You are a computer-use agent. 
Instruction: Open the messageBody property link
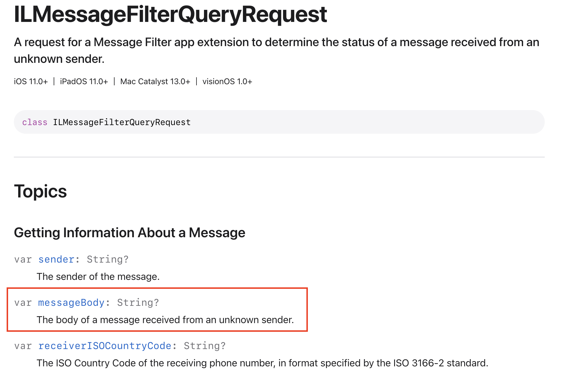(x=71, y=303)
